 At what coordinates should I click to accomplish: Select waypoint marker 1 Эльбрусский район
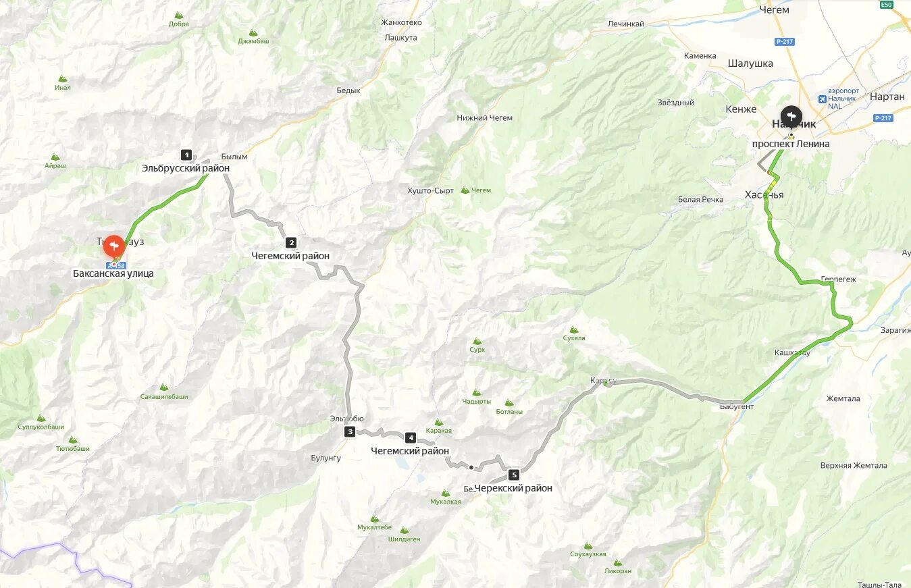(186, 155)
